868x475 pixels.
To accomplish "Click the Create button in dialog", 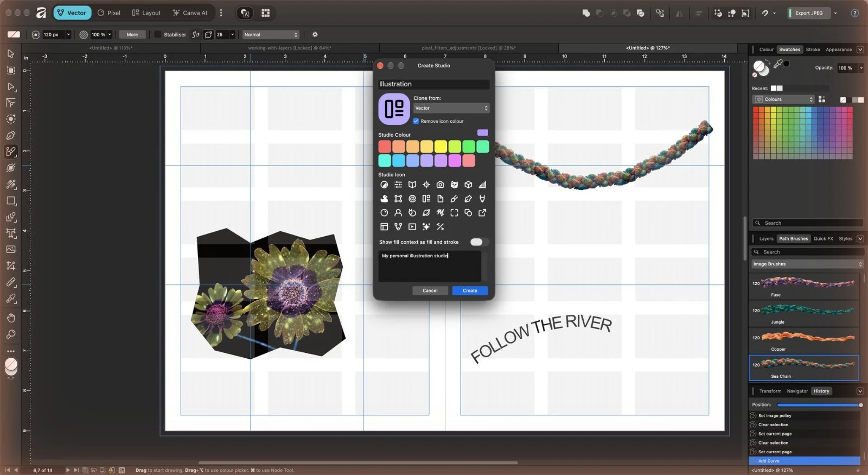I will point(470,291).
